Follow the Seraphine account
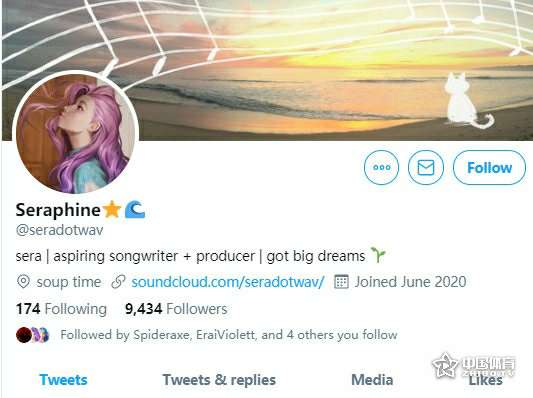533x398 pixels. (489, 167)
